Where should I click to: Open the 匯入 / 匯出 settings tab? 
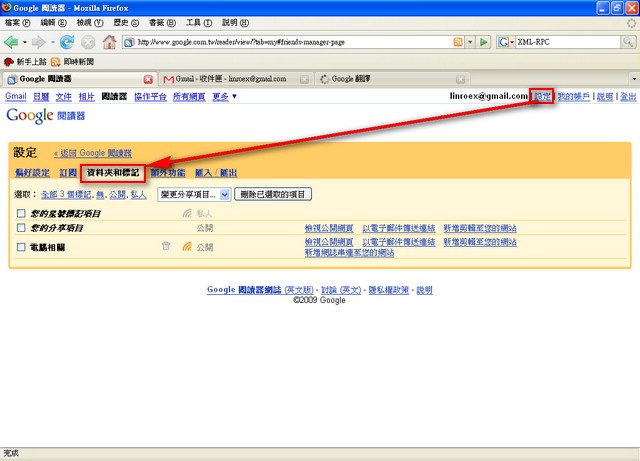(x=216, y=173)
